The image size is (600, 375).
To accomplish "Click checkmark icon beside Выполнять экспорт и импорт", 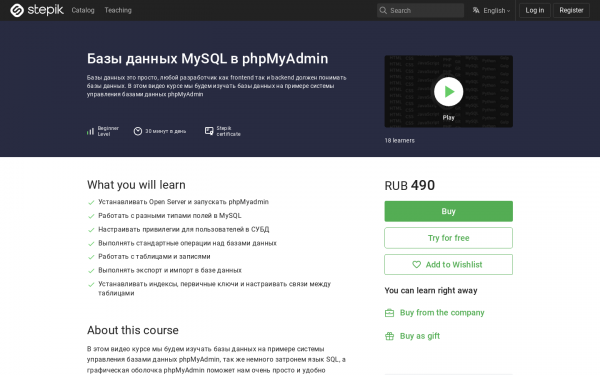I will coord(91,271).
